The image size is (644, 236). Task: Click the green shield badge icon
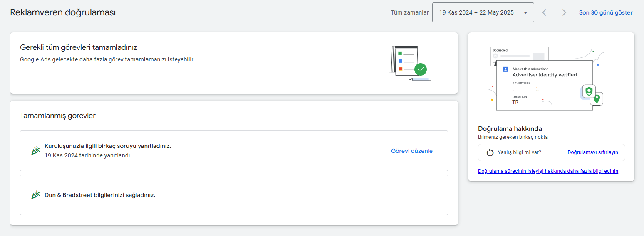click(589, 91)
